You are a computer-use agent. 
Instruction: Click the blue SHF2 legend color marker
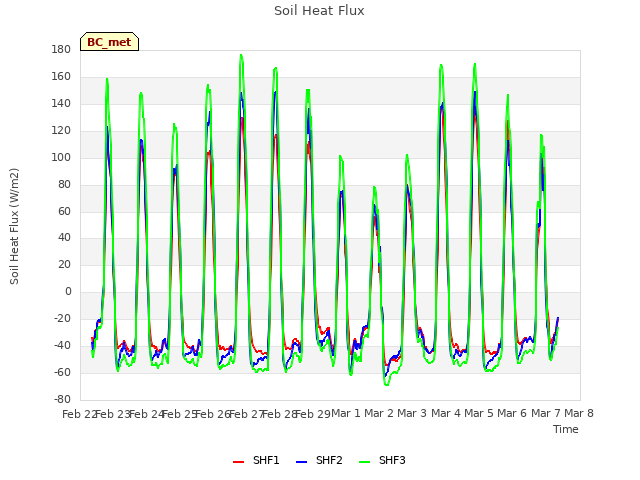[301, 462]
